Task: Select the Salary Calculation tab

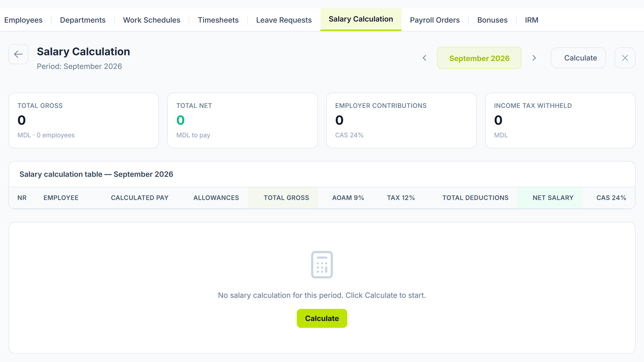Action: [361, 19]
